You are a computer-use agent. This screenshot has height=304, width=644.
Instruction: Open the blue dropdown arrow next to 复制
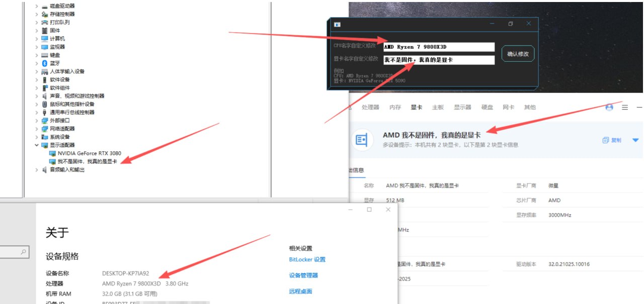[x=636, y=140]
